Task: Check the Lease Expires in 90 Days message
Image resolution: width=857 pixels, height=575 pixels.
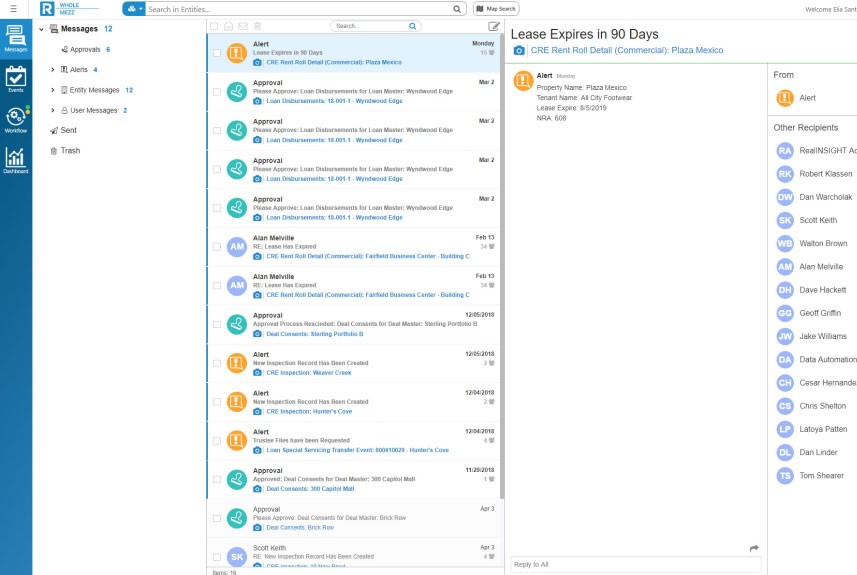Action: (217, 53)
